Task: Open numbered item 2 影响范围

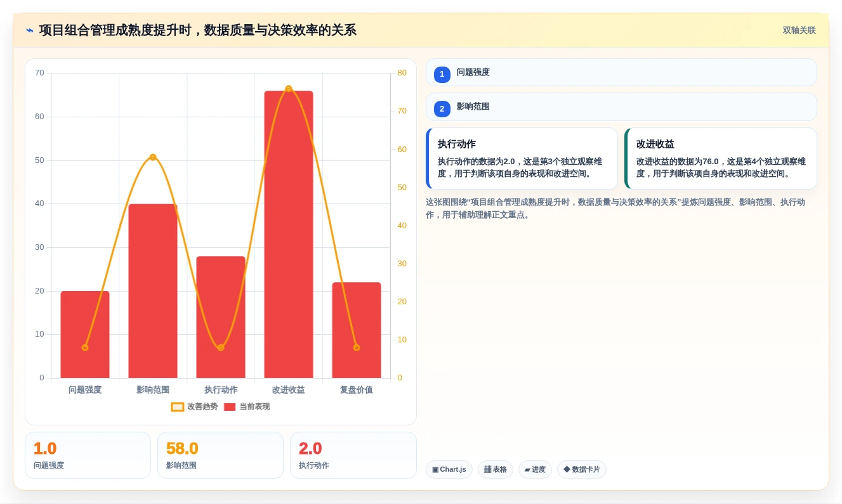Action: 621,107
